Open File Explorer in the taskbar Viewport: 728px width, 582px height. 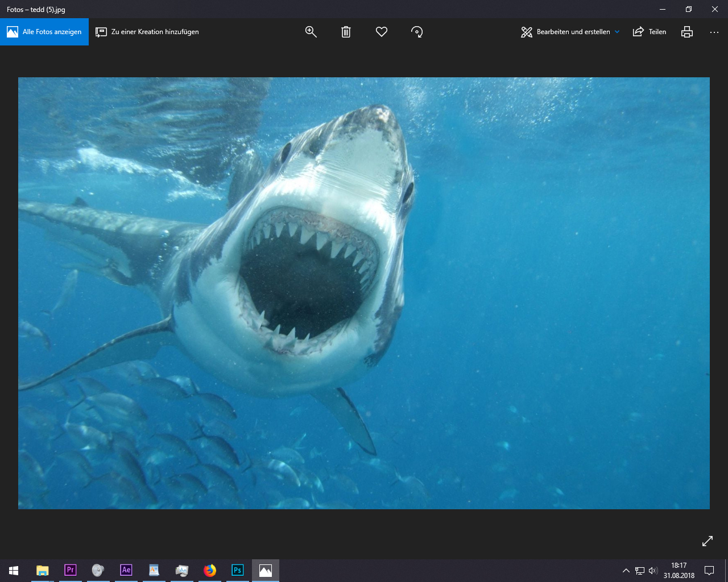(43, 570)
